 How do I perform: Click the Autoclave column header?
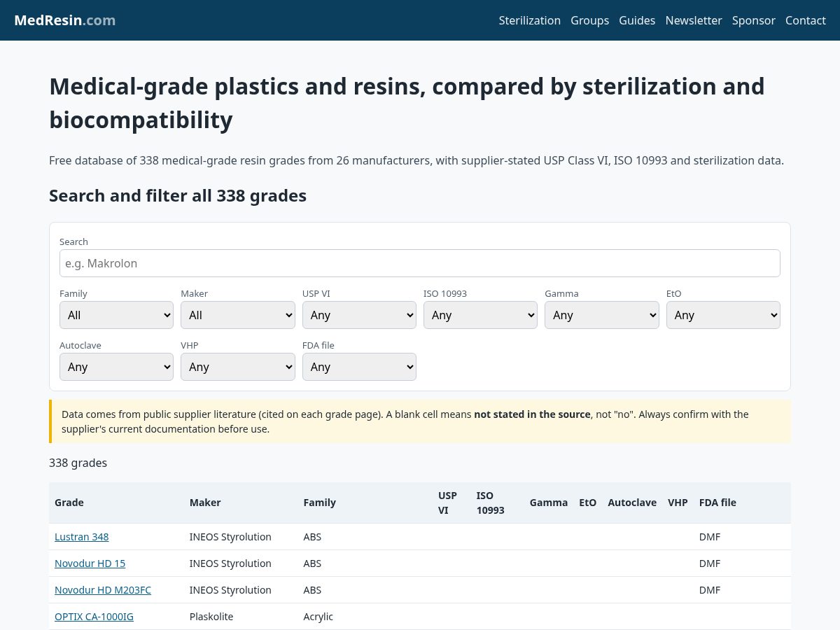(632, 503)
